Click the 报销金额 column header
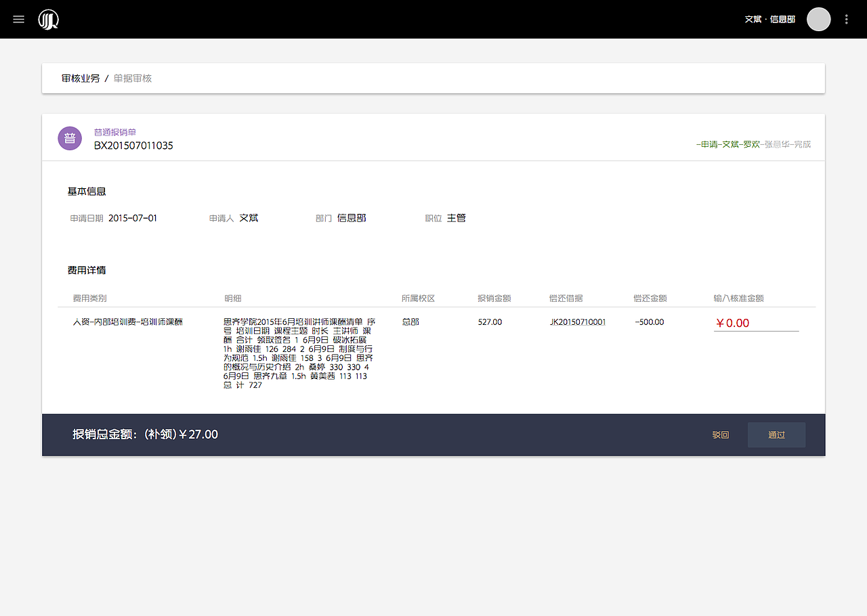The width and height of the screenshot is (867, 616). pyautogui.click(x=494, y=299)
